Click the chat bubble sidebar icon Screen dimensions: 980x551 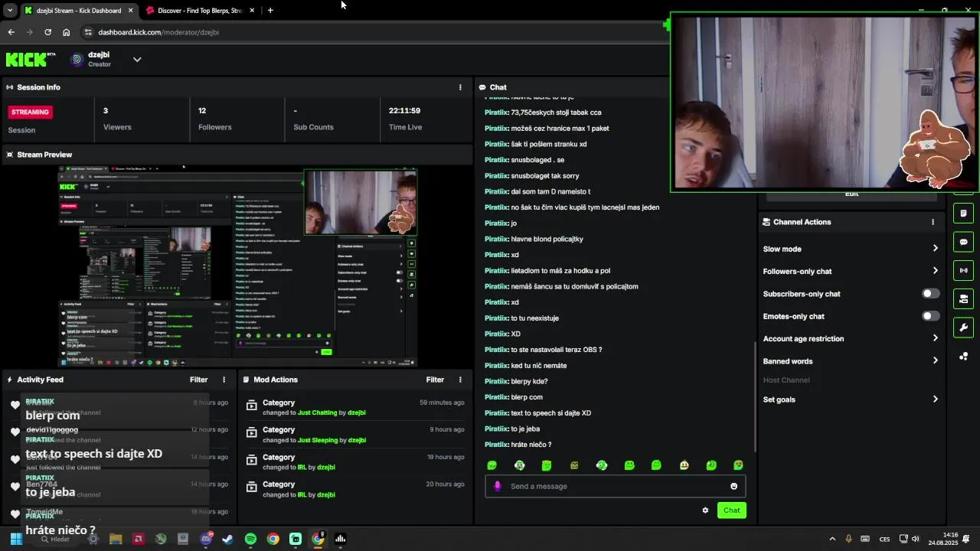coord(963,242)
